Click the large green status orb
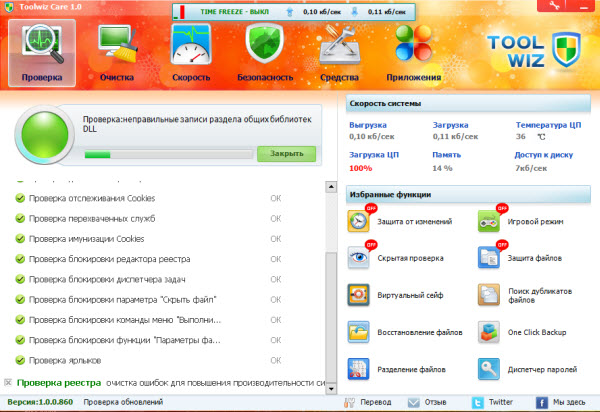 tap(45, 135)
